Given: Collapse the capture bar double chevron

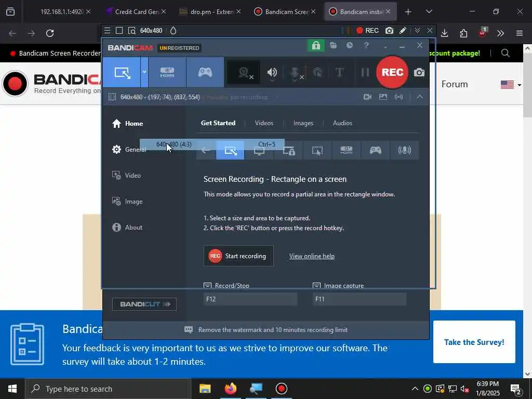Looking at the screenshot, I should [417, 31].
